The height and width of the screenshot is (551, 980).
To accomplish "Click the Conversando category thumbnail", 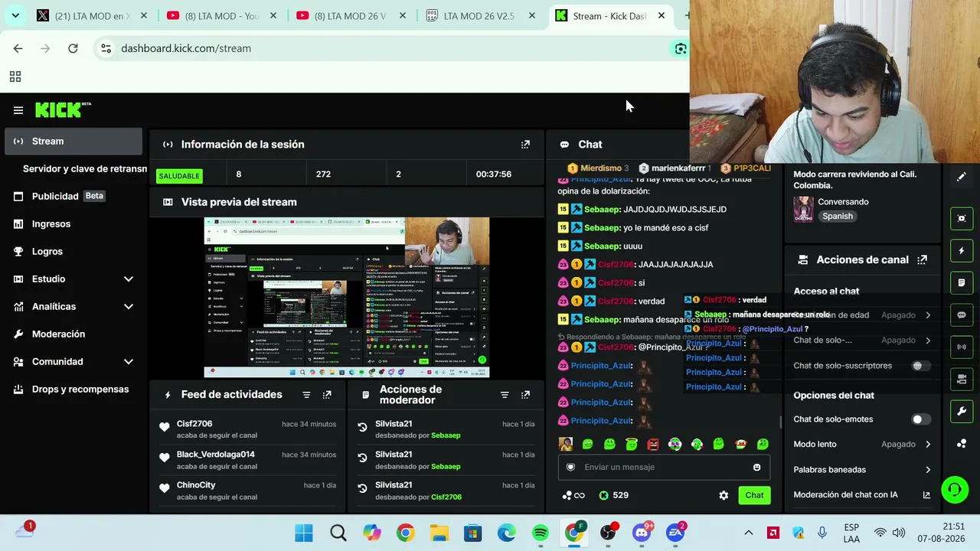I will [x=803, y=209].
